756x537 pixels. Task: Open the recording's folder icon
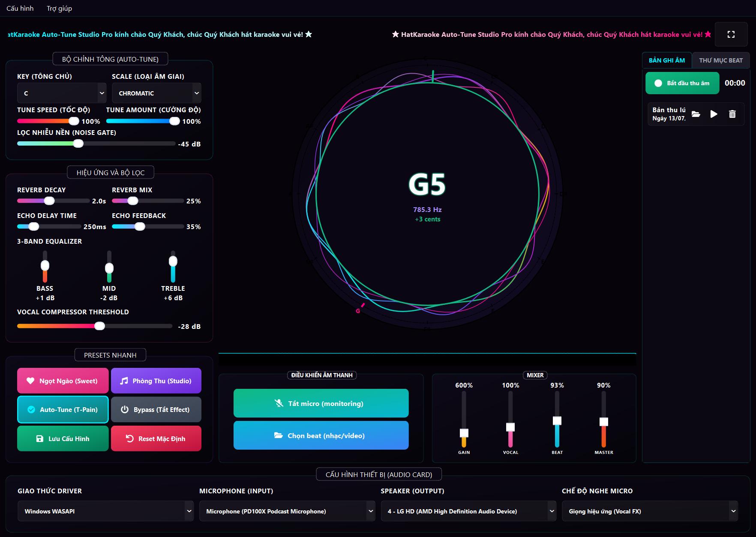tap(696, 114)
